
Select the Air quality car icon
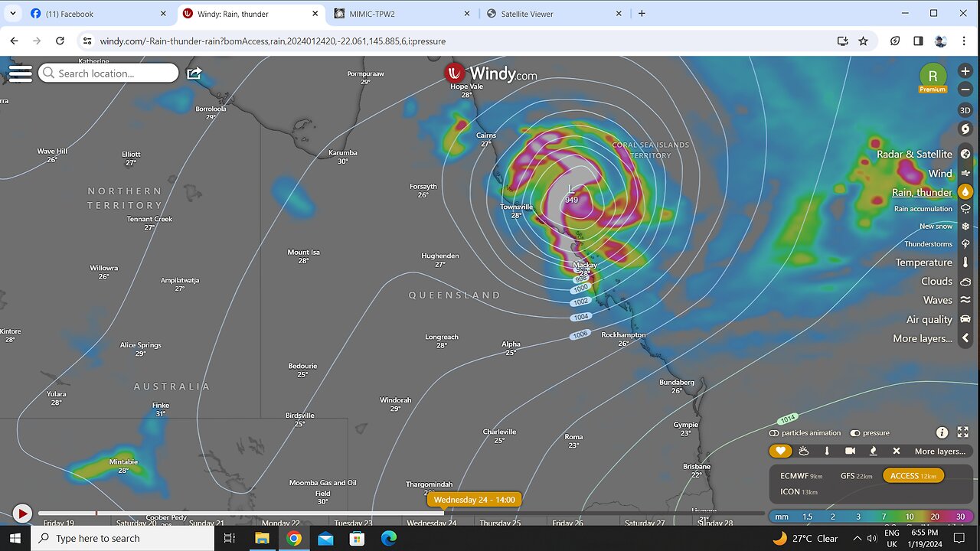(x=965, y=319)
